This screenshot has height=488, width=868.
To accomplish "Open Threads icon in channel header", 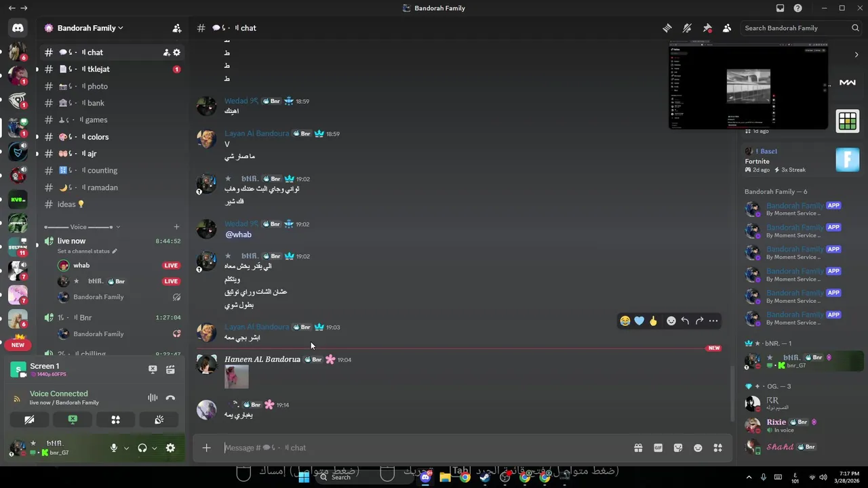I will pyautogui.click(x=667, y=28).
